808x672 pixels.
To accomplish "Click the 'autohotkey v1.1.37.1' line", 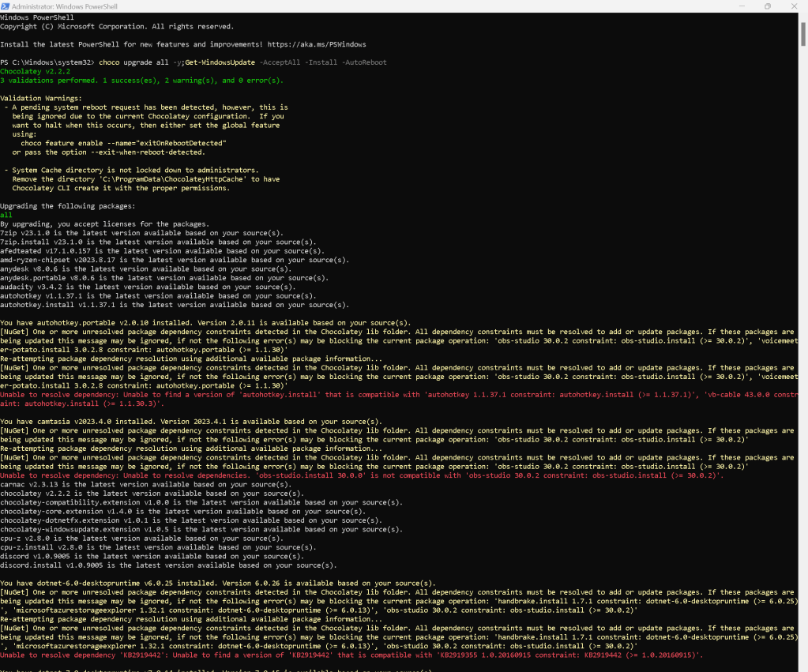I will 158,296.
